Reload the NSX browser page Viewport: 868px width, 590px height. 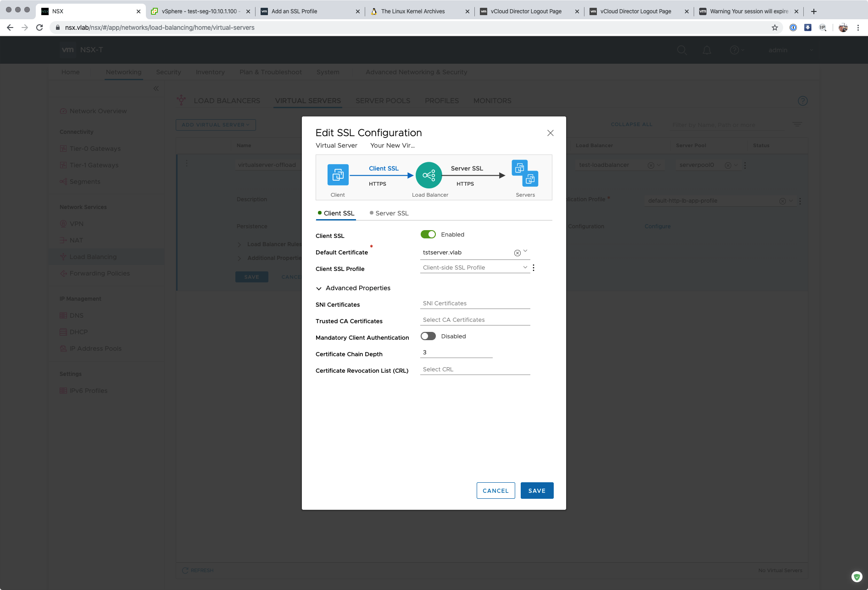point(39,28)
